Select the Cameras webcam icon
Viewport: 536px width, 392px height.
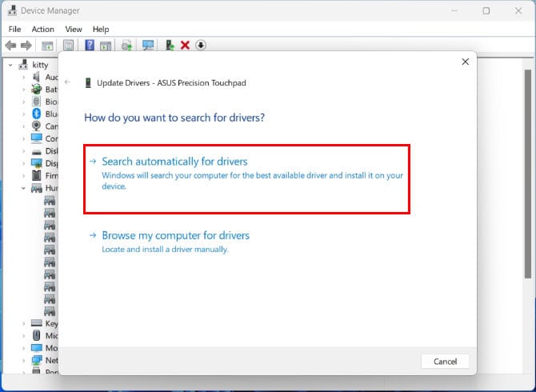point(36,126)
